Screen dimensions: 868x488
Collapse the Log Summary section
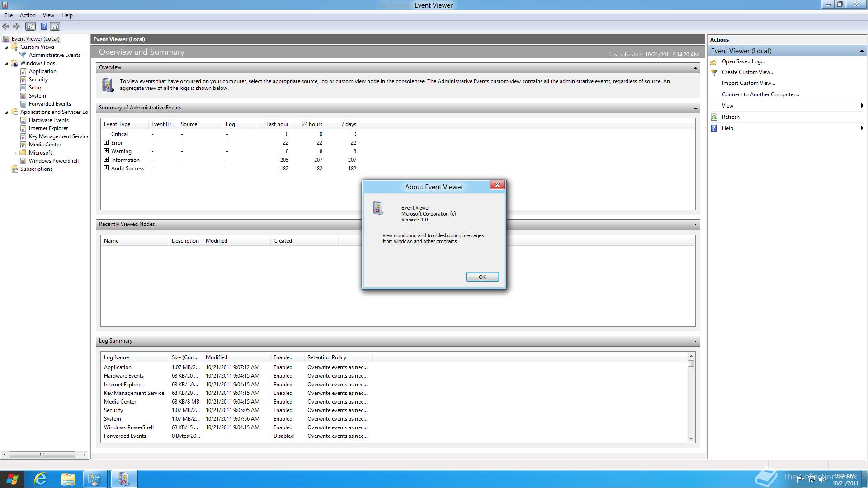[x=695, y=341]
